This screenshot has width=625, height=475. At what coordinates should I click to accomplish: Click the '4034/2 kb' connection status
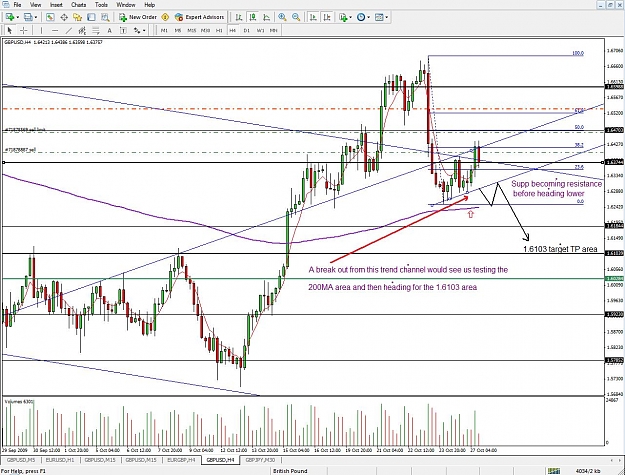click(x=589, y=471)
